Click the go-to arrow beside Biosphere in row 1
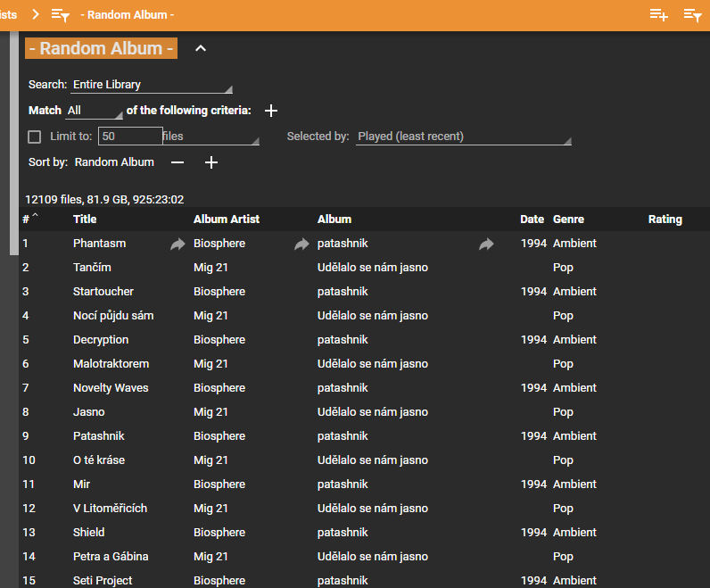This screenshot has height=588, width=710. click(301, 244)
